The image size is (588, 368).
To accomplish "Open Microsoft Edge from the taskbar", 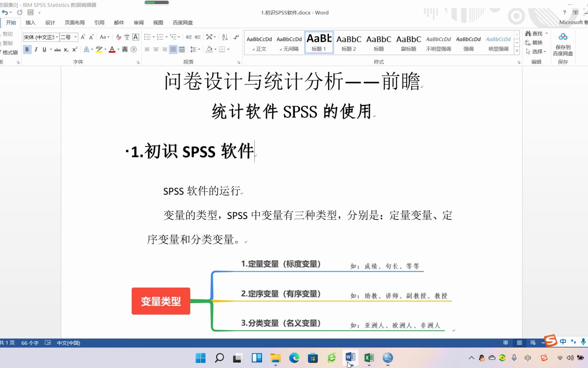I will tap(294, 358).
